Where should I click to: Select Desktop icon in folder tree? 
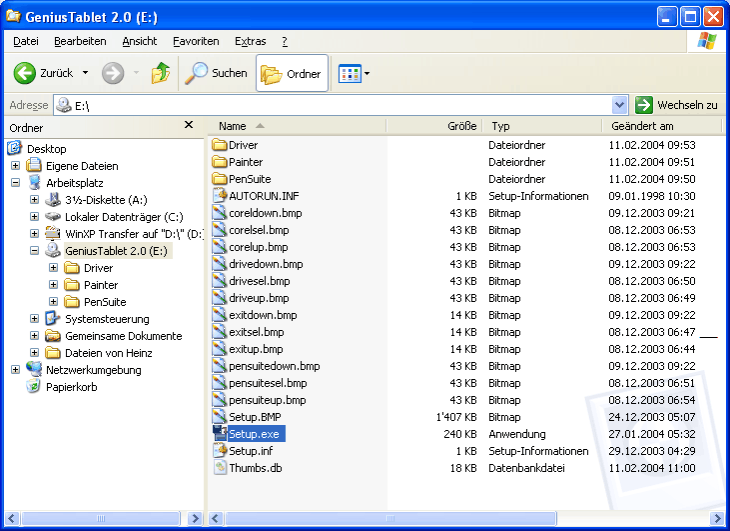click(14, 148)
